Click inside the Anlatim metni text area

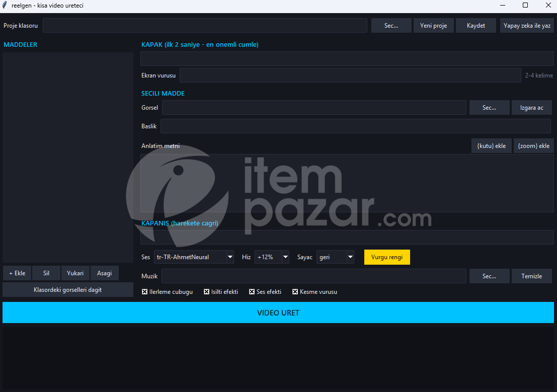tap(347, 183)
